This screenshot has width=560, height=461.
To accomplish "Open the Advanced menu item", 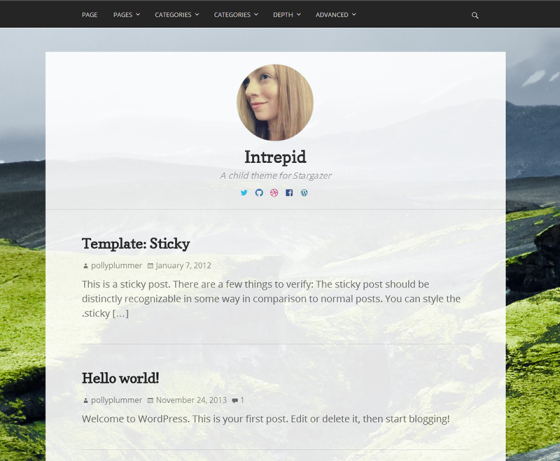I will tap(332, 15).
